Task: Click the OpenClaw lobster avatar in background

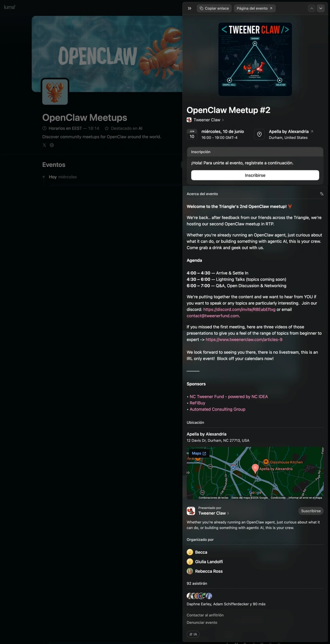Action: [x=55, y=92]
